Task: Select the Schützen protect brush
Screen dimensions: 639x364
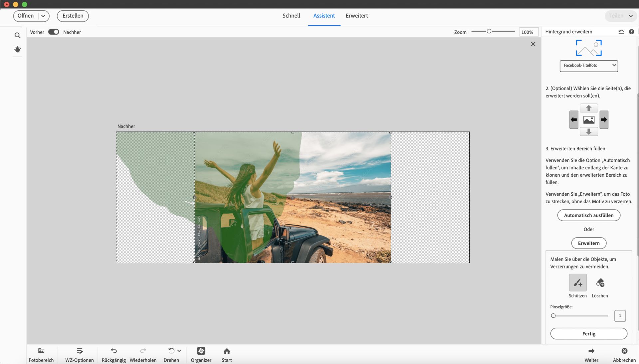Action: coord(577,283)
